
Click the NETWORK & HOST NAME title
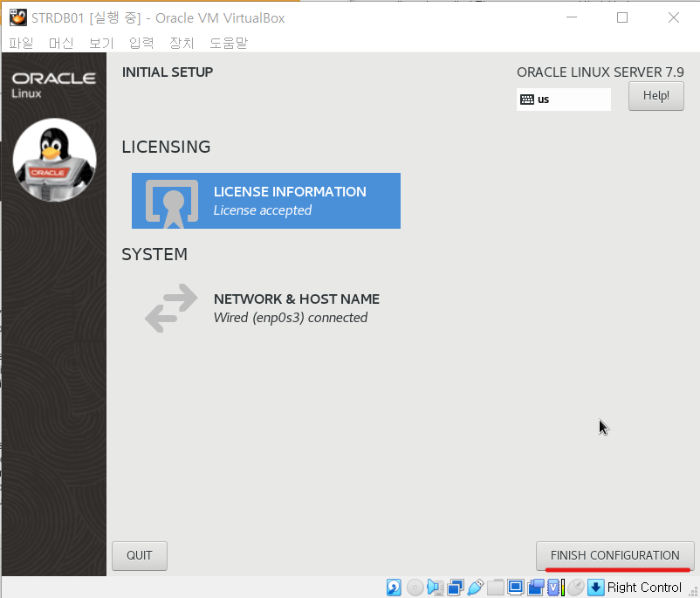point(297,299)
